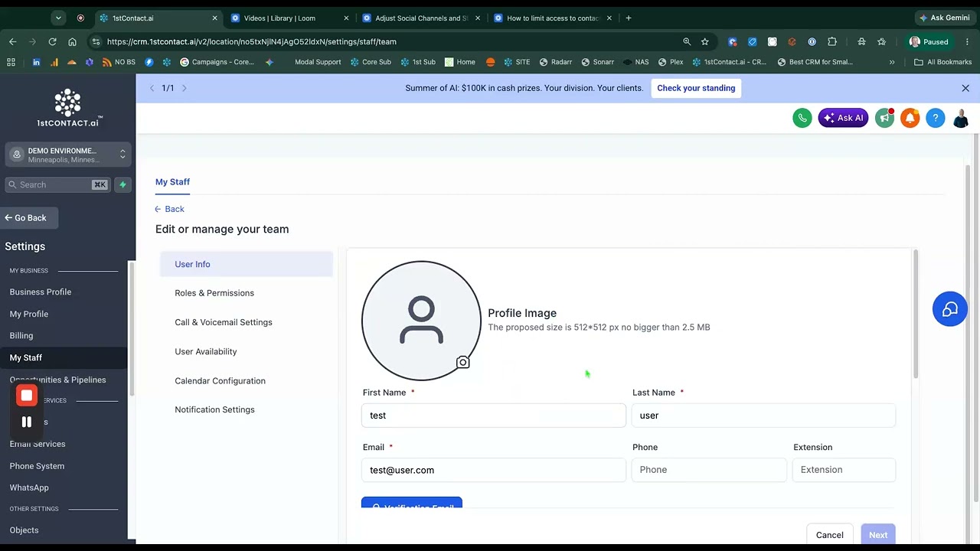This screenshot has height=551, width=980.
Task: Open Objects in settings sidebar
Action: 24,530
